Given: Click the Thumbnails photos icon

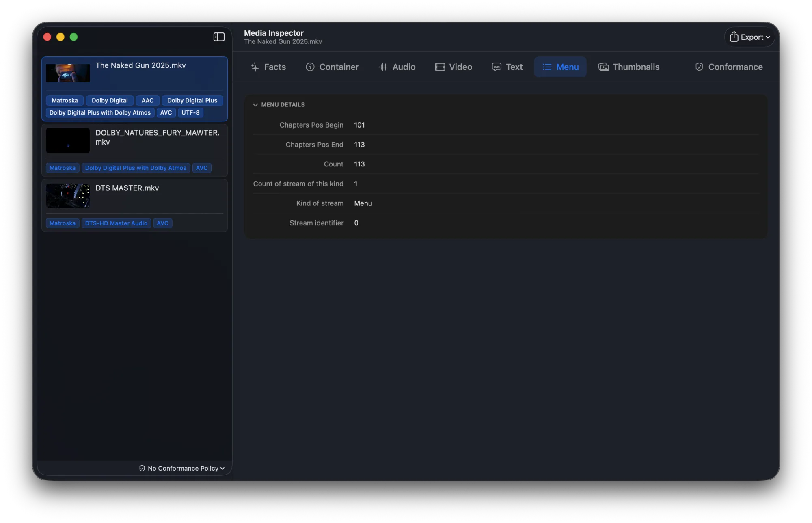Looking at the screenshot, I should (603, 67).
